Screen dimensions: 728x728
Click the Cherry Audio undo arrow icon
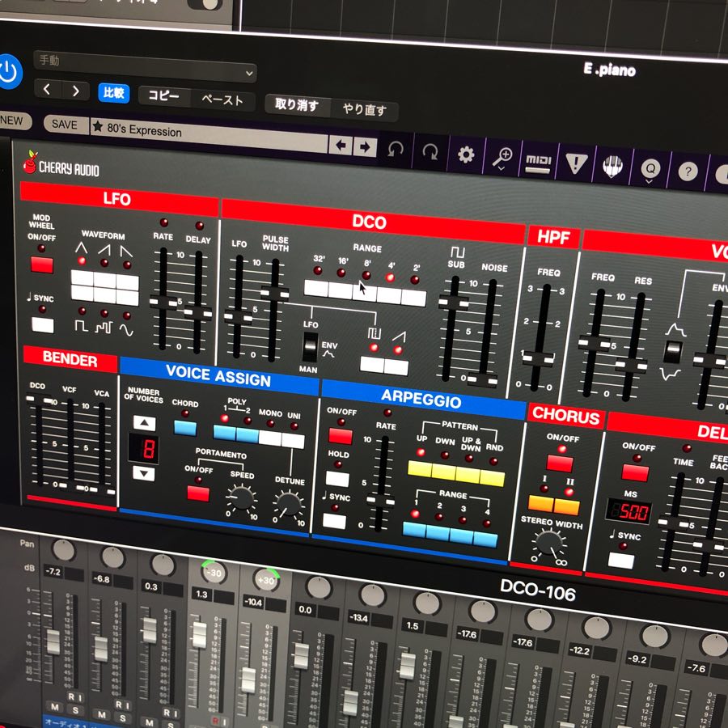tap(396, 150)
